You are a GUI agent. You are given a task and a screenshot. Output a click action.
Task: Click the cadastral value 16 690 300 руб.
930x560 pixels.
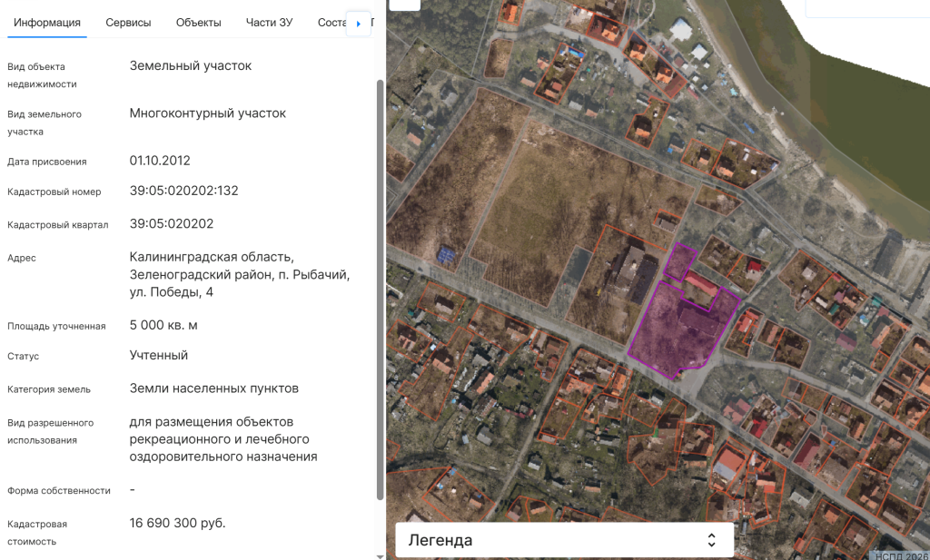pos(177,524)
